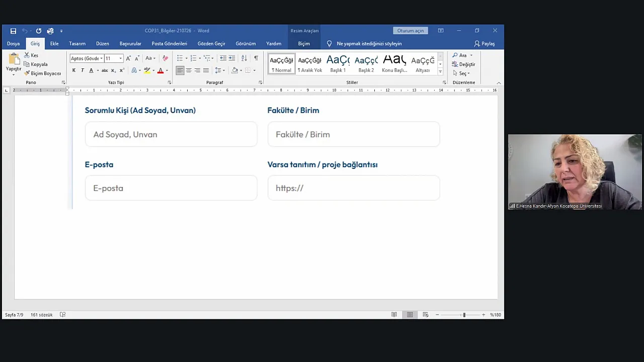644x362 pixels.
Task: Apply text effects glowing A icon
Action: pos(134,70)
